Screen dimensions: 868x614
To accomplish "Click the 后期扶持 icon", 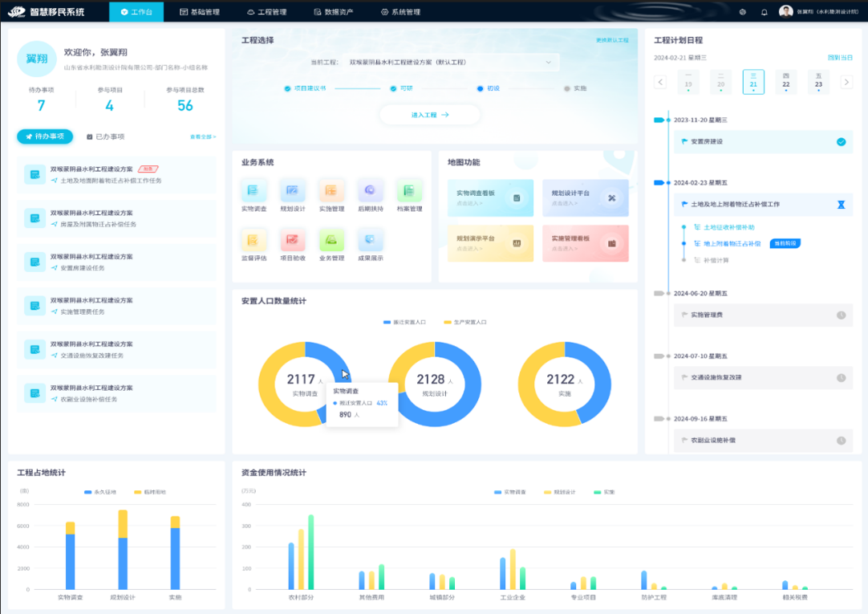I will pyautogui.click(x=371, y=191).
